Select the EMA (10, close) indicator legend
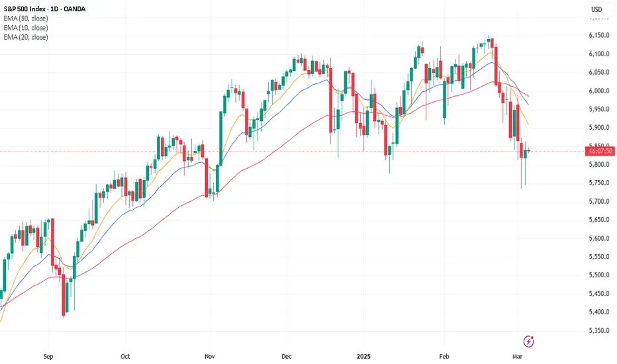 click(x=26, y=28)
